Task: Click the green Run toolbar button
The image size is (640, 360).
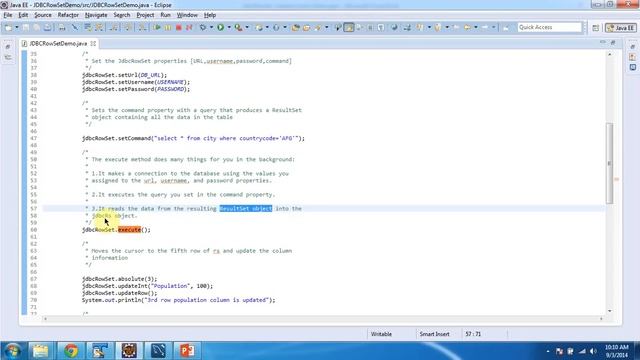Action: 220,27
